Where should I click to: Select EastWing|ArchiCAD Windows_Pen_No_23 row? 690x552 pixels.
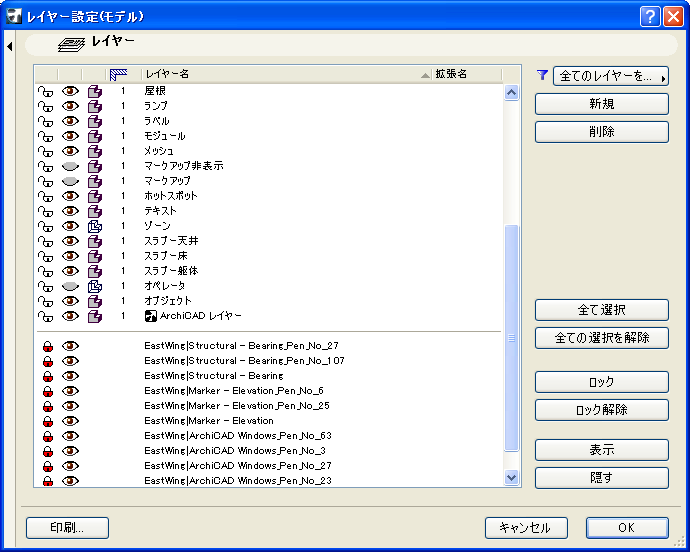pos(238,481)
